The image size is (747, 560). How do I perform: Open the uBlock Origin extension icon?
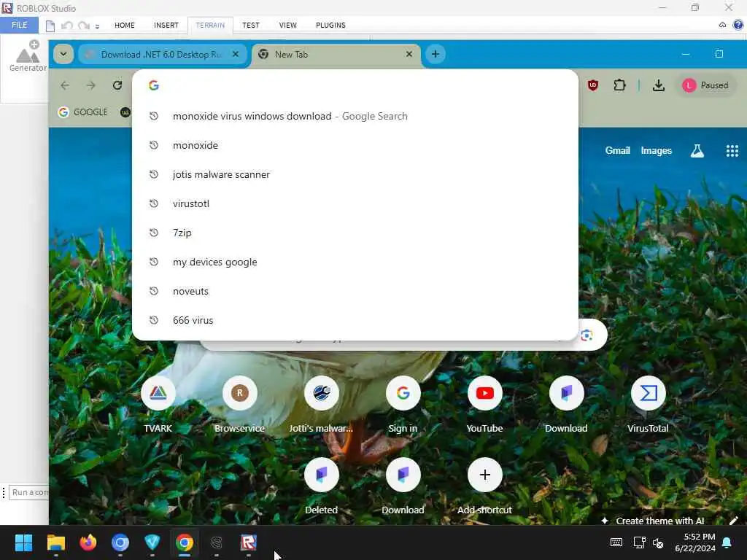592,85
